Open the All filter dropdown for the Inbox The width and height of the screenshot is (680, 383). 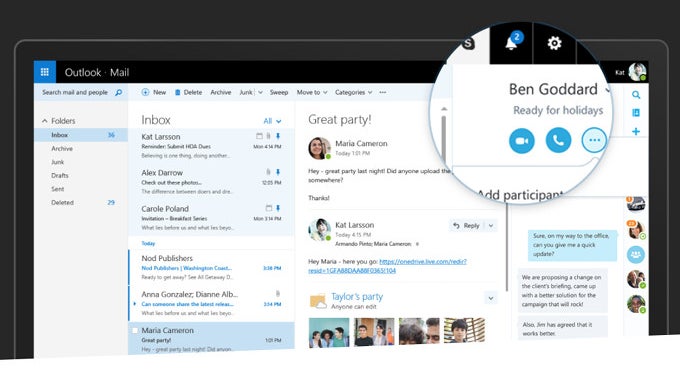click(x=272, y=121)
